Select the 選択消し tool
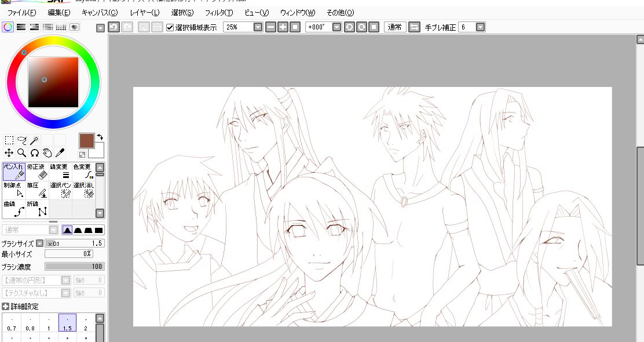Screen dimensions: 644x342 (x=83, y=190)
